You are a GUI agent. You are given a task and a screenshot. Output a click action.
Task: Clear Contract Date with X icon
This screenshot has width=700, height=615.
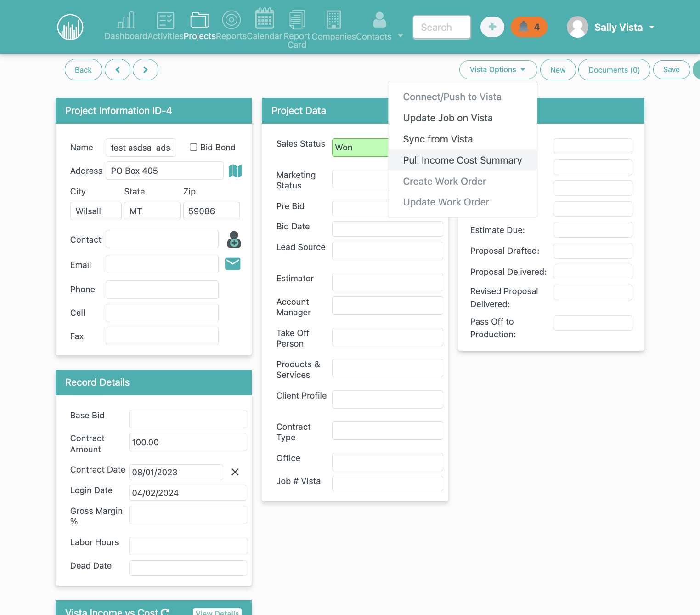(x=235, y=472)
